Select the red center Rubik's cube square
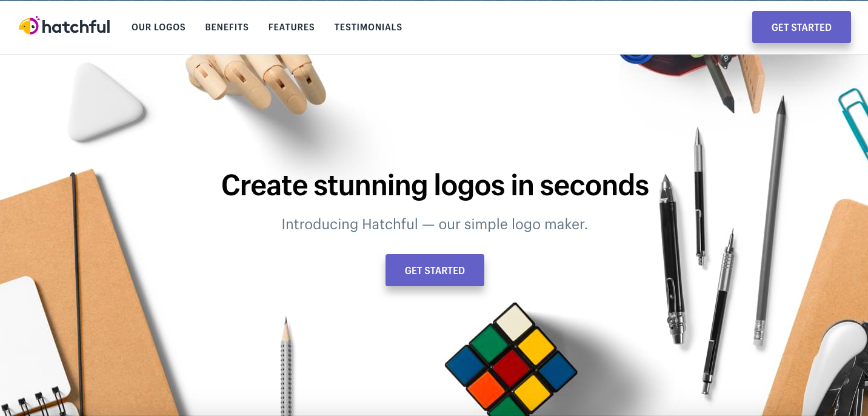Image resolution: width=868 pixels, height=416 pixels. pyautogui.click(x=511, y=367)
